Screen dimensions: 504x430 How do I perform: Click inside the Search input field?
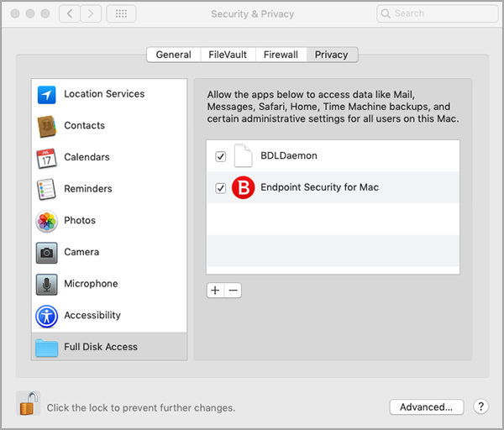[x=438, y=13]
